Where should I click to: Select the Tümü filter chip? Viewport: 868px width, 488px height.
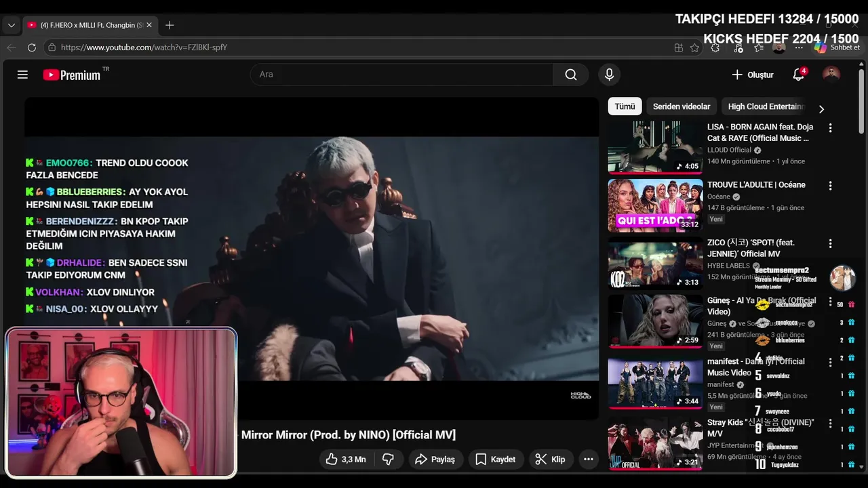(625, 106)
